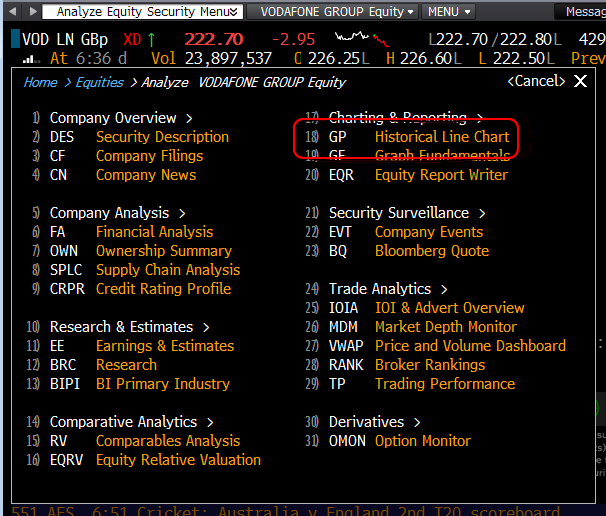606x516 pixels.
Task: Click the bid/ask quote 222.70/222.80
Action: coord(495,39)
